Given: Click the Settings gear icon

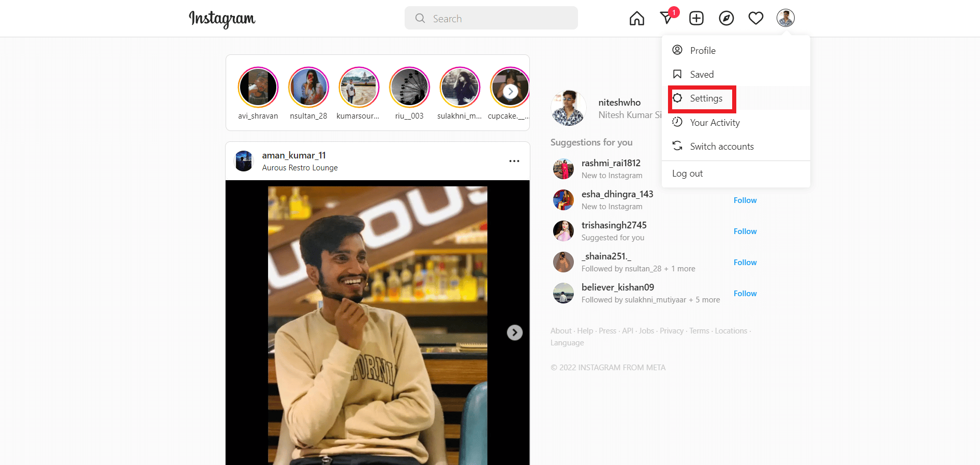Looking at the screenshot, I should [677, 98].
